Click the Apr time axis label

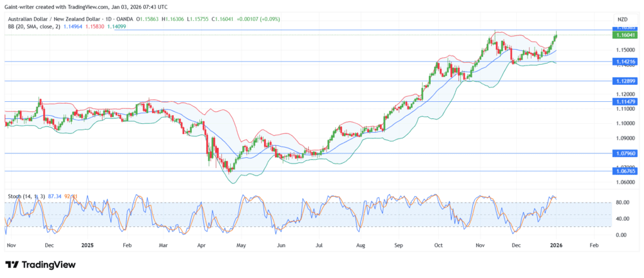point(202,245)
